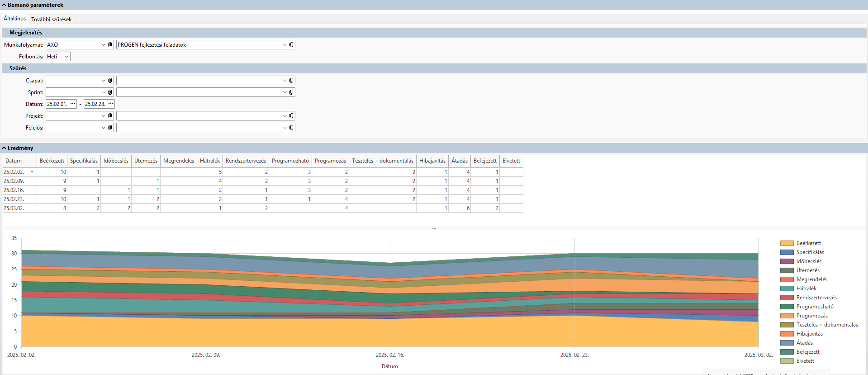Click the Megrendelés column header

[179, 161]
